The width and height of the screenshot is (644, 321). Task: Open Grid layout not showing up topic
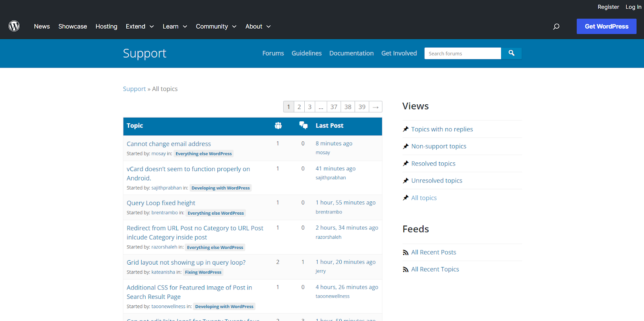tap(186, 262)
